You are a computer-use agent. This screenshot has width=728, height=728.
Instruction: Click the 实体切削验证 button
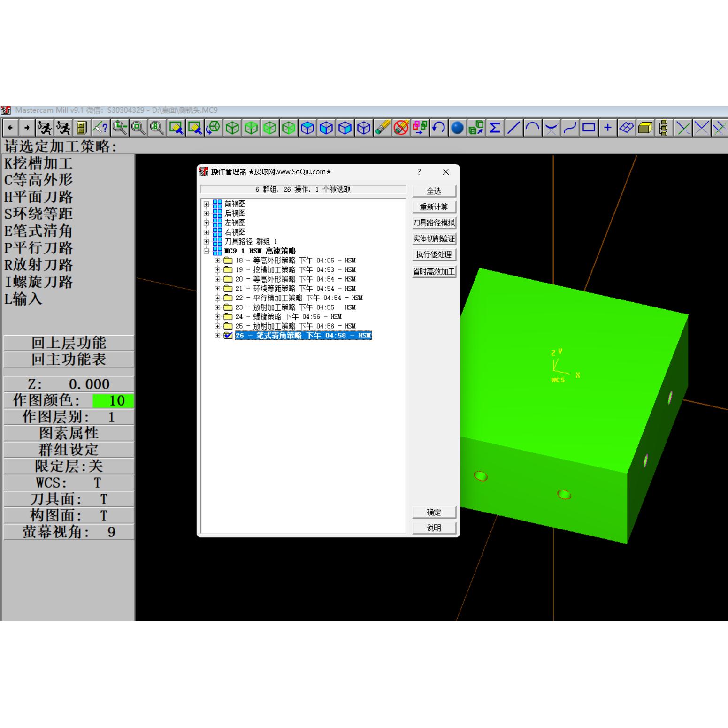coord(434,239)
